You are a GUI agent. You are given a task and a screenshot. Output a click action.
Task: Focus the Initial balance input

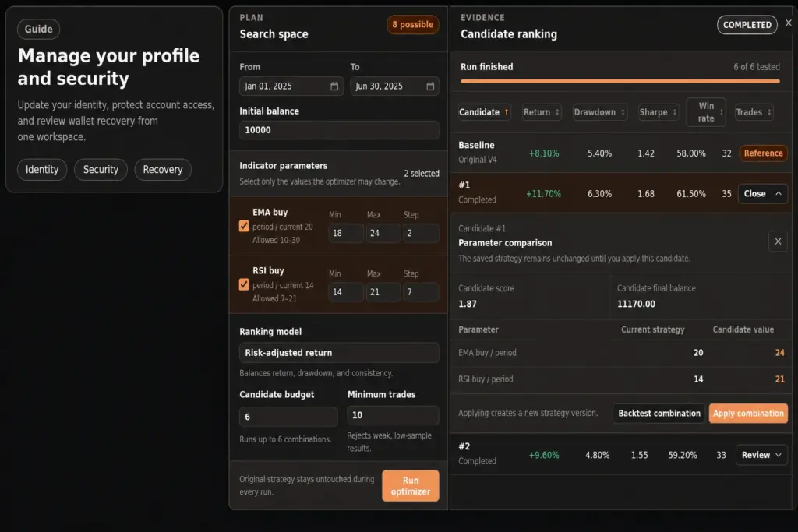[339, 130]
